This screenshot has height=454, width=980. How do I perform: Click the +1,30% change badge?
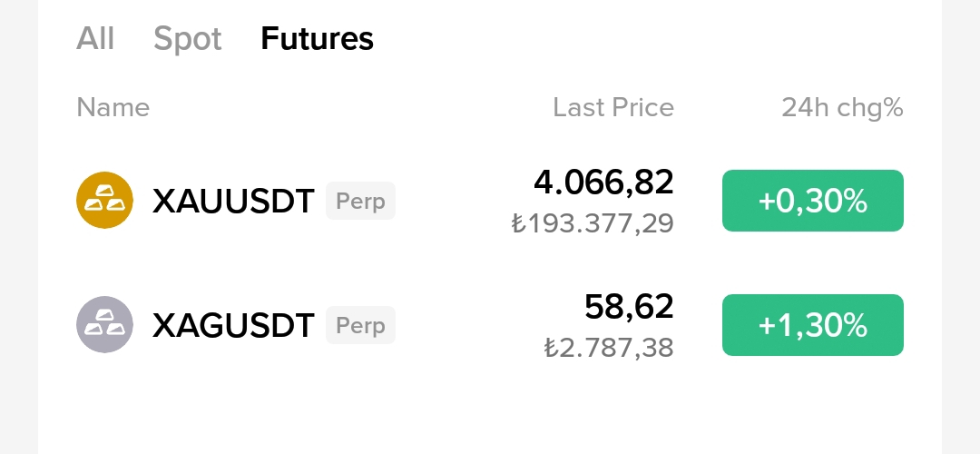[x=812, y=325]
